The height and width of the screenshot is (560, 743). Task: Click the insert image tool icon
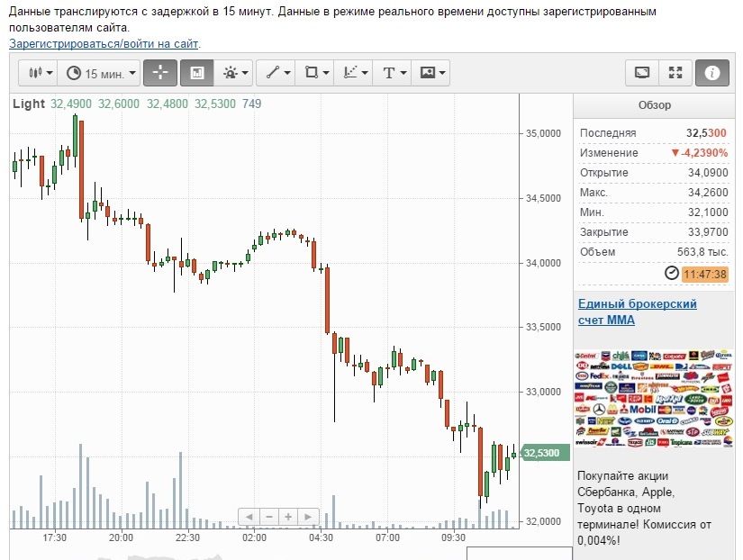[432, 73]
